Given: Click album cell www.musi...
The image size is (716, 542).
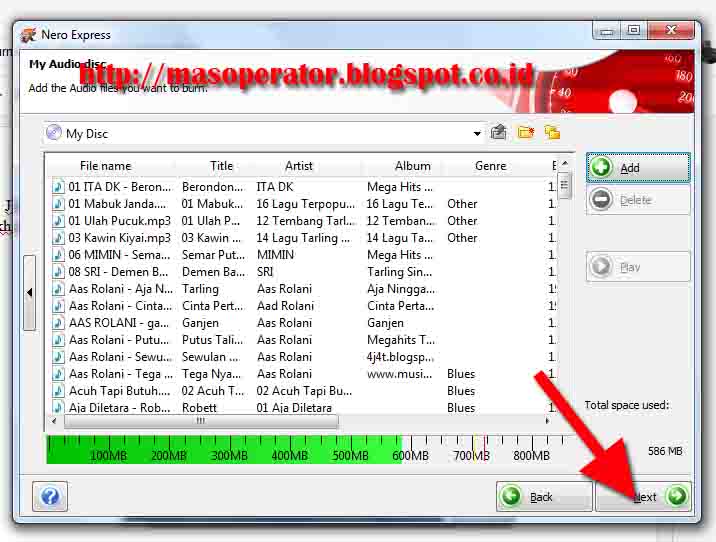Looking at the screenshot, I should [399, 374].
